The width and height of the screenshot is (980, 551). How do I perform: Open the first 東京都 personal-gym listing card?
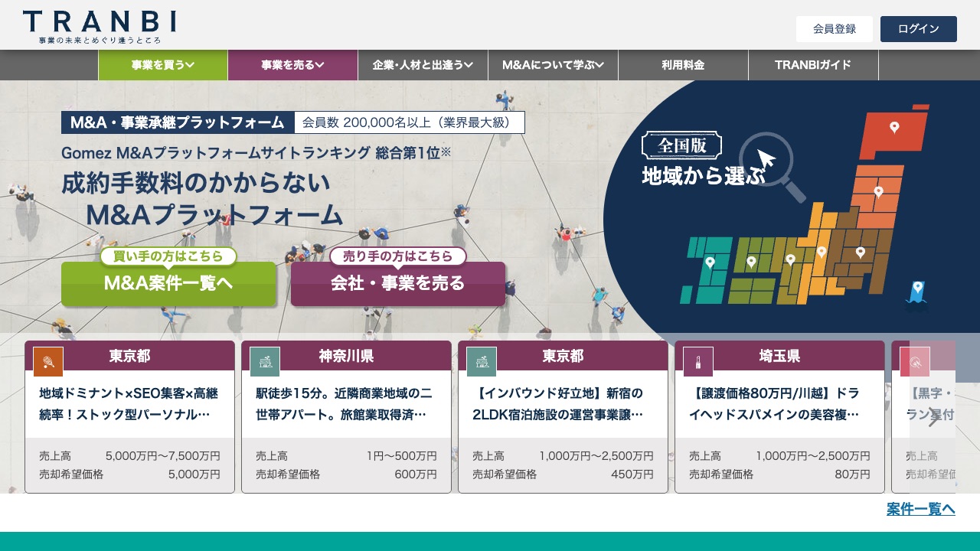pyautogui.click(x=130, y=417)
